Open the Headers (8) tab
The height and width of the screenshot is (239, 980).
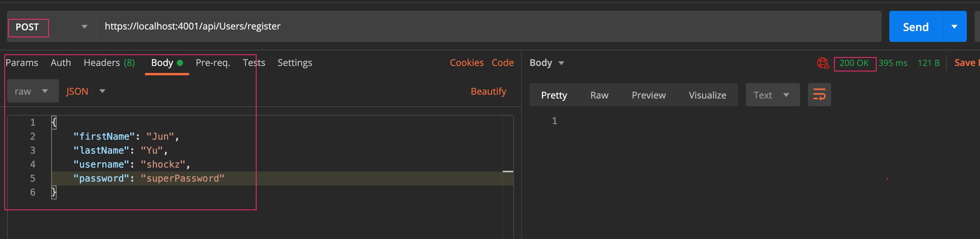tap(109, 63)
